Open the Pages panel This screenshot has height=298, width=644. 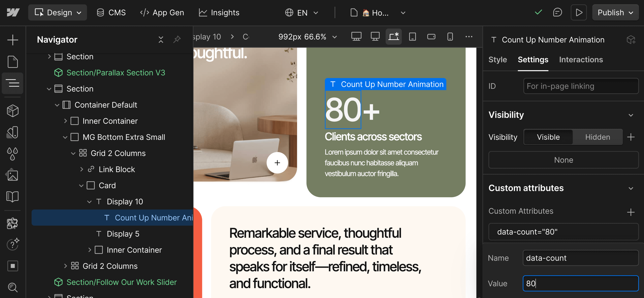pos(12,62)
